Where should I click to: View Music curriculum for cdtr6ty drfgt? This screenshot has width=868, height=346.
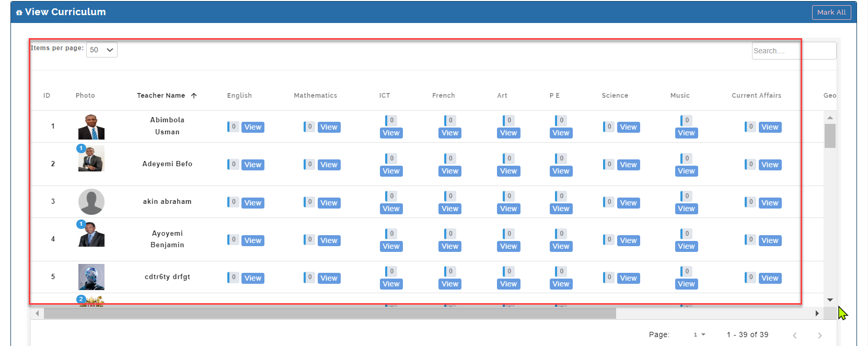point(686,284)
